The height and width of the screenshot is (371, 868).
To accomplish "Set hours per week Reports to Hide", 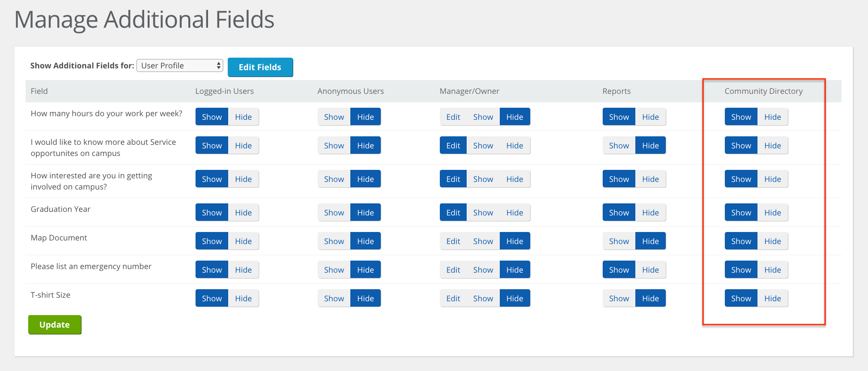I will point(651,117).
